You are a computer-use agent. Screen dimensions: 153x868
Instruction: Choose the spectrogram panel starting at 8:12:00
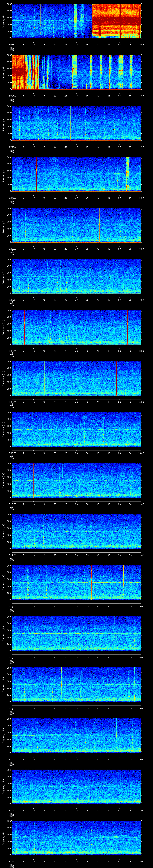(77, 582)
